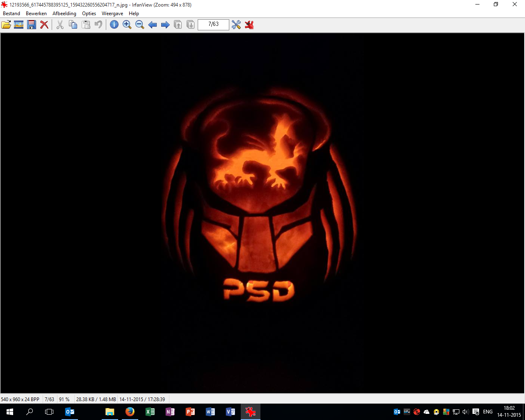Select the Cut scissors icon
Image resolution: width=525 pixels, height=420 pixels.
pos(60,25)
